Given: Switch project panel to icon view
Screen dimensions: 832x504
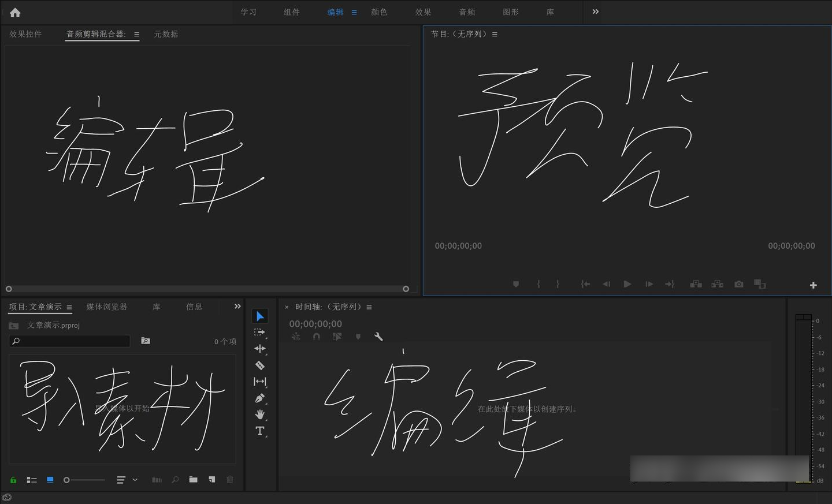Looking at the screenshot, I should [50, 480].
